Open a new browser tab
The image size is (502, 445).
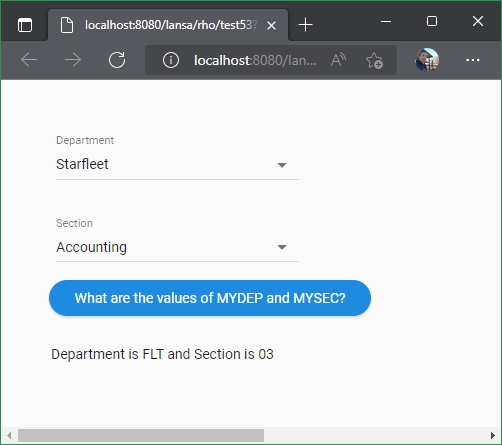coord(305,25)
